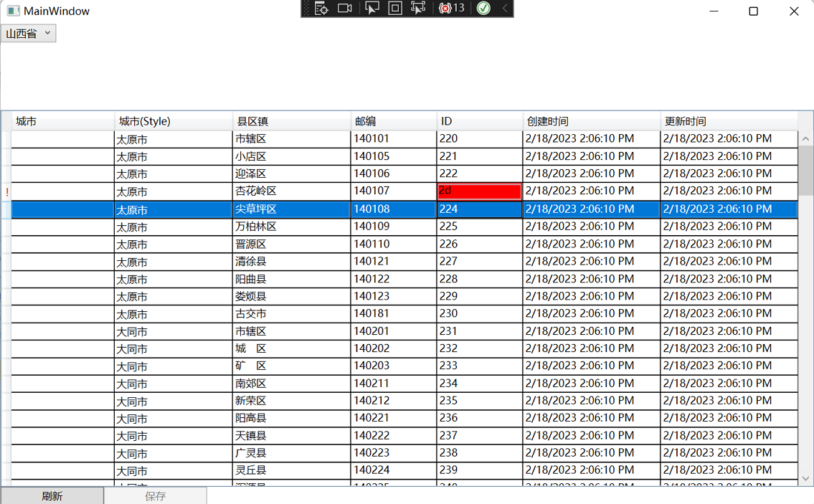
Task: Select the 杏花岭区 cell
Action: coord(291,191)
